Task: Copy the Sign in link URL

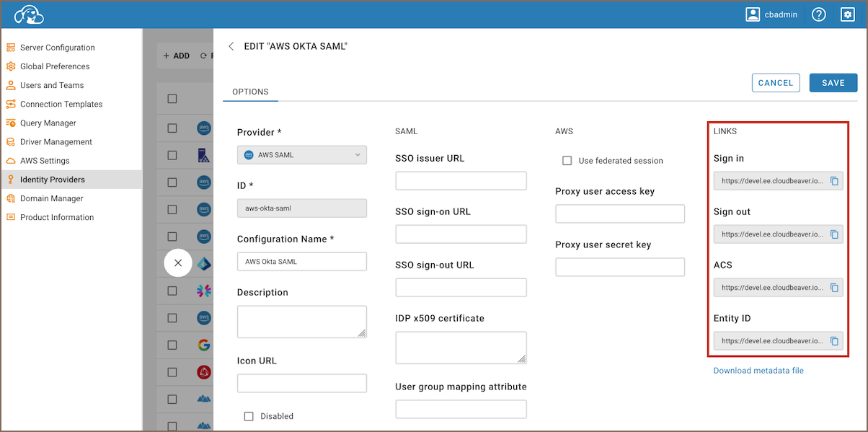Action: coord(834,181)
